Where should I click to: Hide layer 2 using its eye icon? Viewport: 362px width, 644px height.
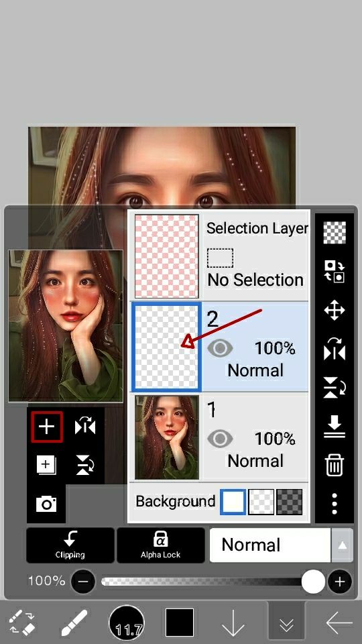(220, 348)
